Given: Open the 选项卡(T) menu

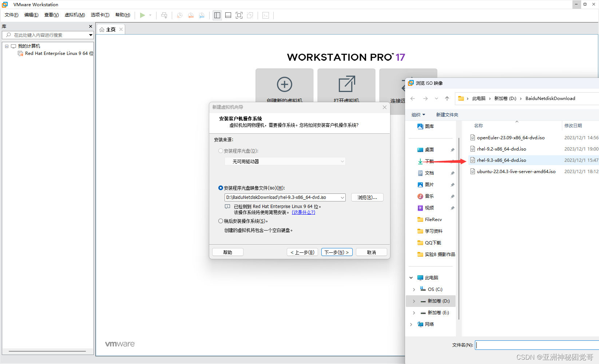Looking at the screenshot, I should [100, 15].
